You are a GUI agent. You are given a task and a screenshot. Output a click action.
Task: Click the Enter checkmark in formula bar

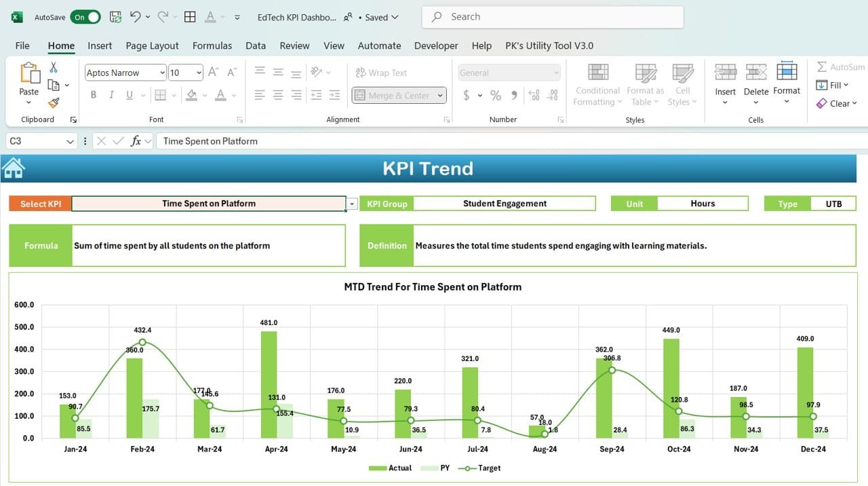click(119, 141)
